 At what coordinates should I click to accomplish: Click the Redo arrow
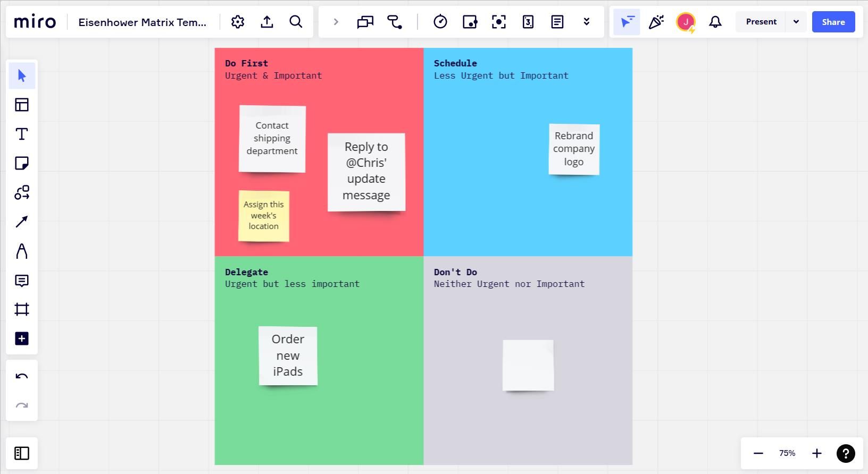22,406
